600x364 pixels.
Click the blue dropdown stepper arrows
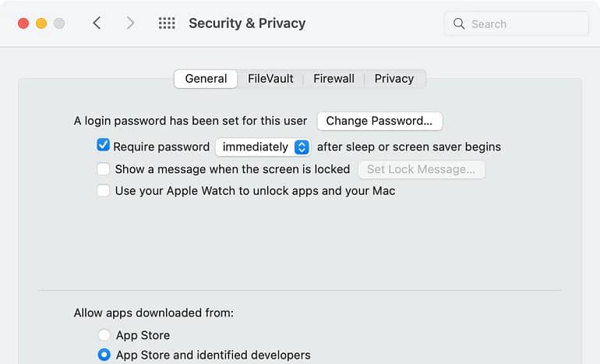tap(302, 147)
